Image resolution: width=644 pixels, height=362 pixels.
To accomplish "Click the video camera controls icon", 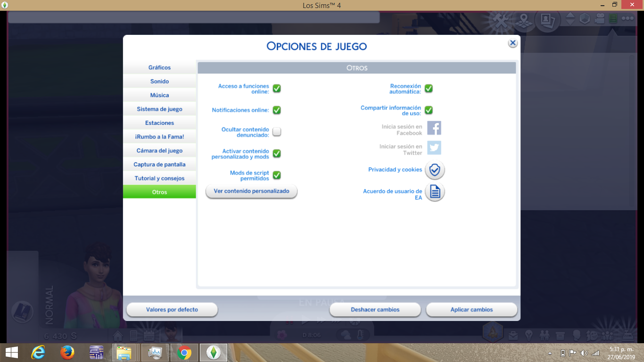I will pyautogui.click(x=599, y=19).
